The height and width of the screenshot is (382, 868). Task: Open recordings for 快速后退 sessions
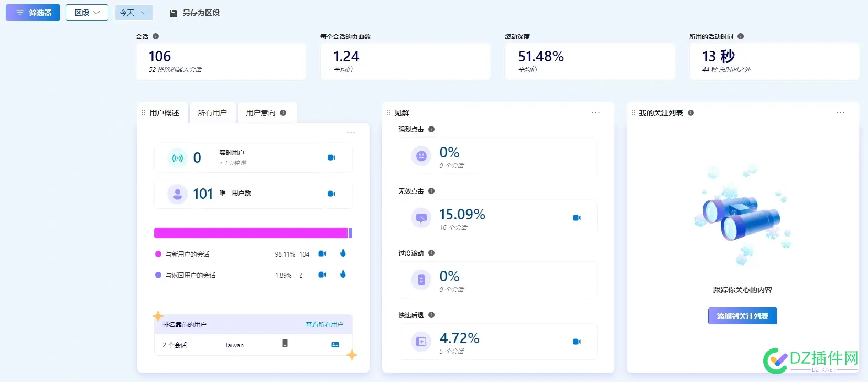[x=577, y=342]
